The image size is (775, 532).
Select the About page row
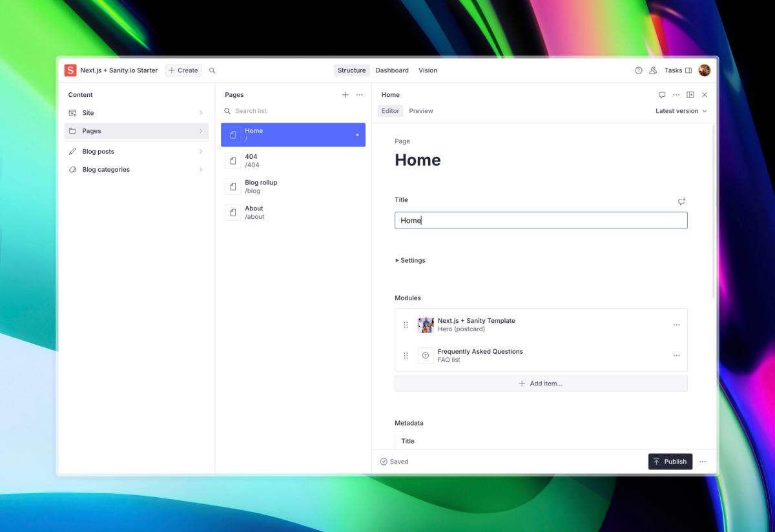click(293, 212)
